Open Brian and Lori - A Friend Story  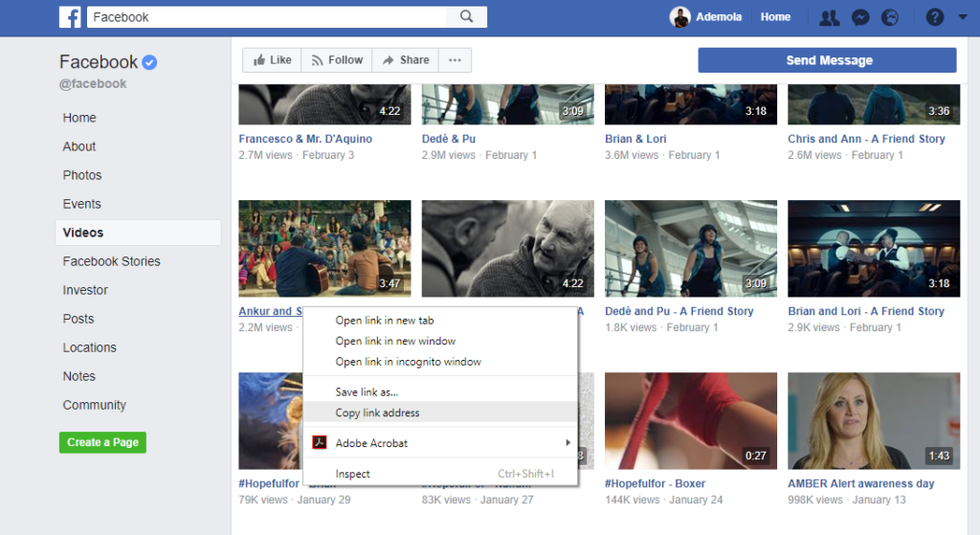coord(865,311)
